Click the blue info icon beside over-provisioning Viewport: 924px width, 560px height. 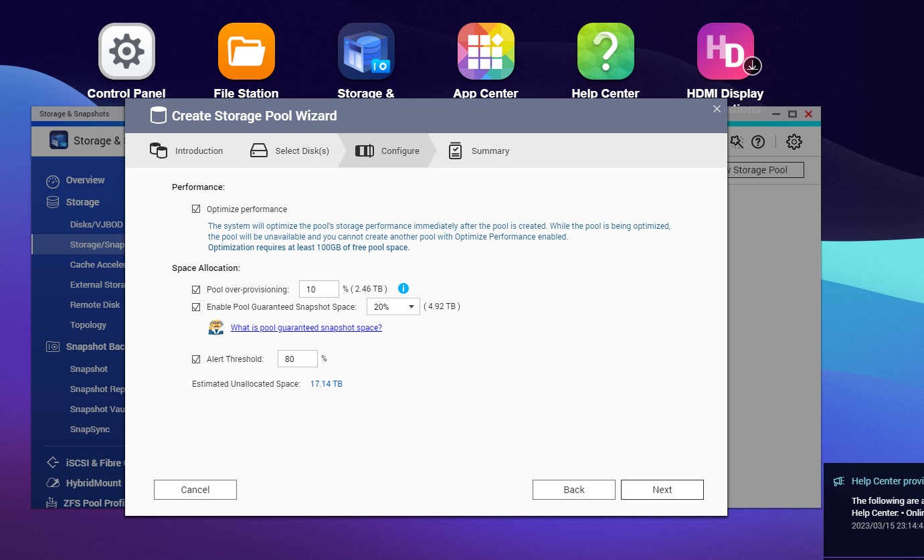pyautogui.click(x=403, y=288)
